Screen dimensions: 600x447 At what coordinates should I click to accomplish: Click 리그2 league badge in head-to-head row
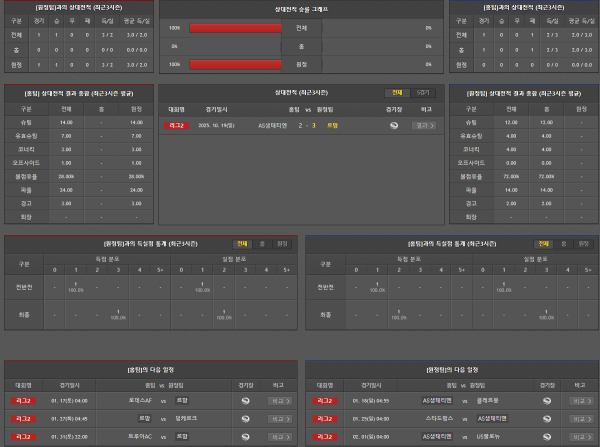click(176, 125)
